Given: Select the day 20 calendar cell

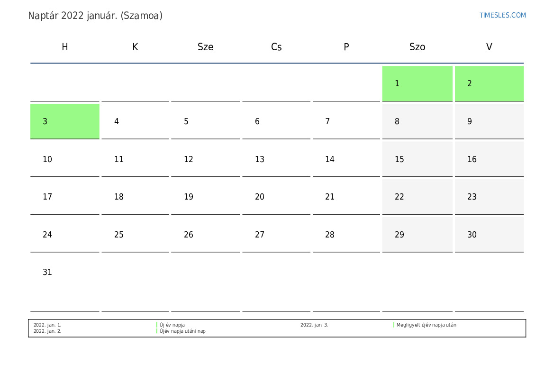Looking at the screenshot, I should click(x=276, y=197).
